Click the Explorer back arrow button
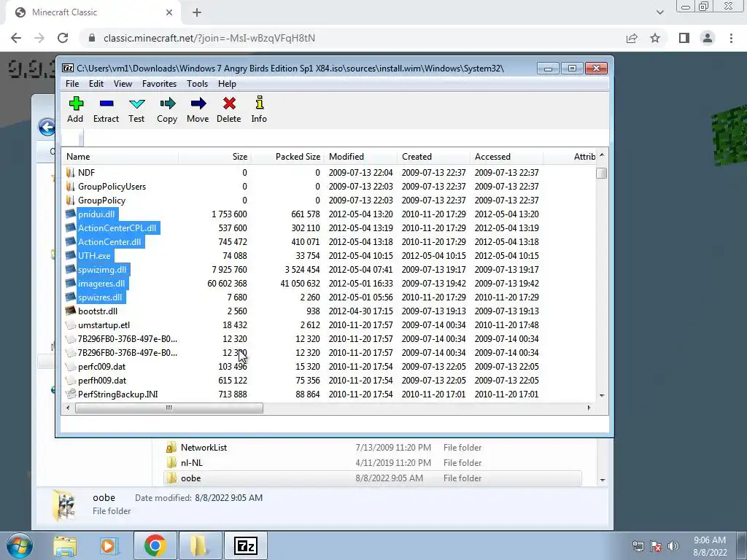The height and width of the screenshot is (560, 747). tap(47, 127)
